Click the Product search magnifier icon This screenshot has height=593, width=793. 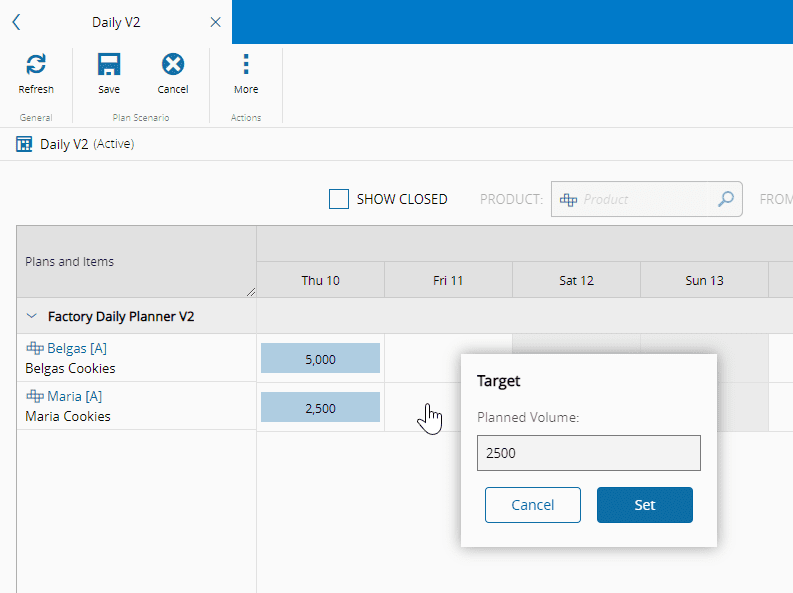pos(726,199)
